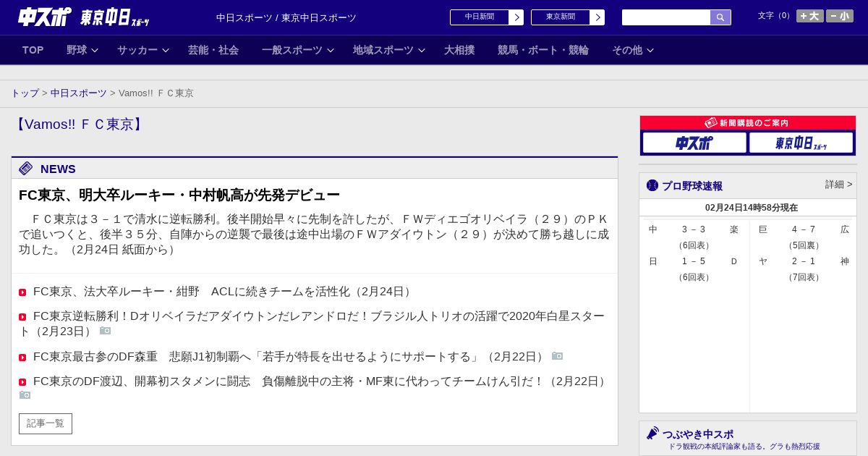The image size is (868, 456).
Task: Click the 新聞購読のご案内 banner header
Action: (x=748, y=123)
